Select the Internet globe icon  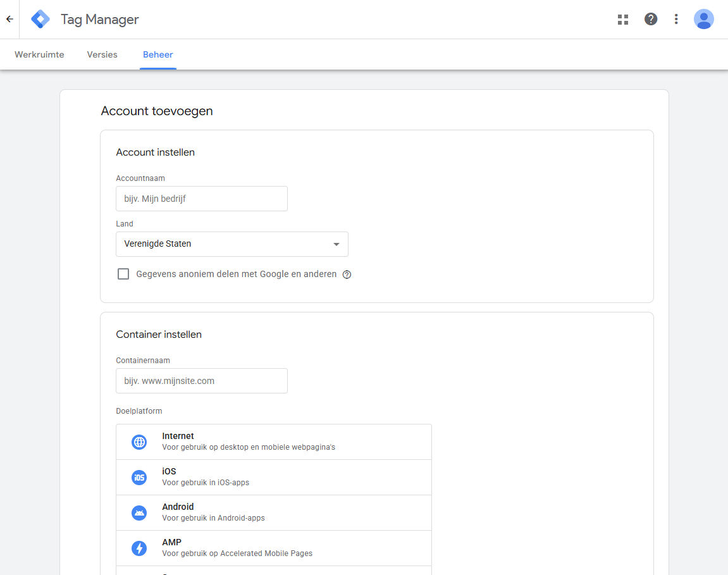pos(139,442)
